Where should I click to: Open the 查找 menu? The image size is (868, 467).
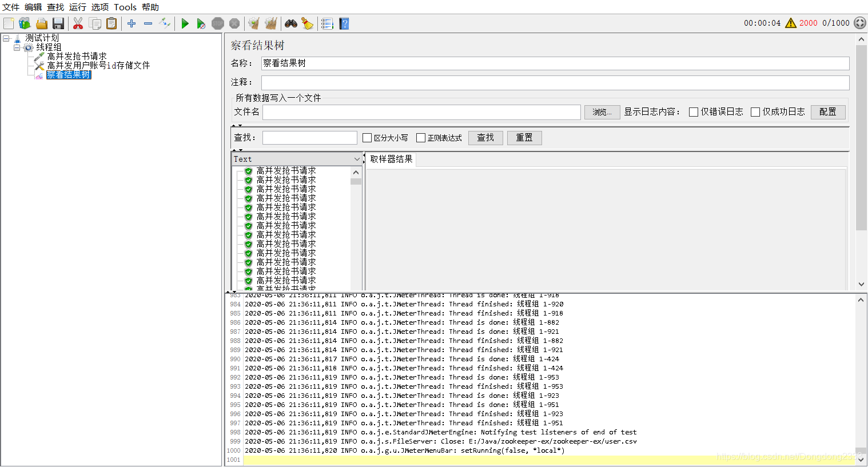click(x=55, y=7)
